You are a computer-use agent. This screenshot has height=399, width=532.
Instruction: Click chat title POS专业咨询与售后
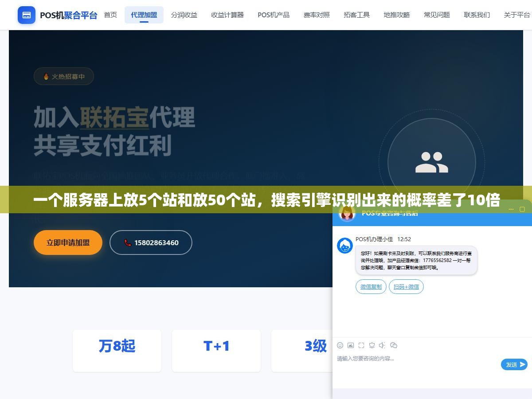(390, 213)
